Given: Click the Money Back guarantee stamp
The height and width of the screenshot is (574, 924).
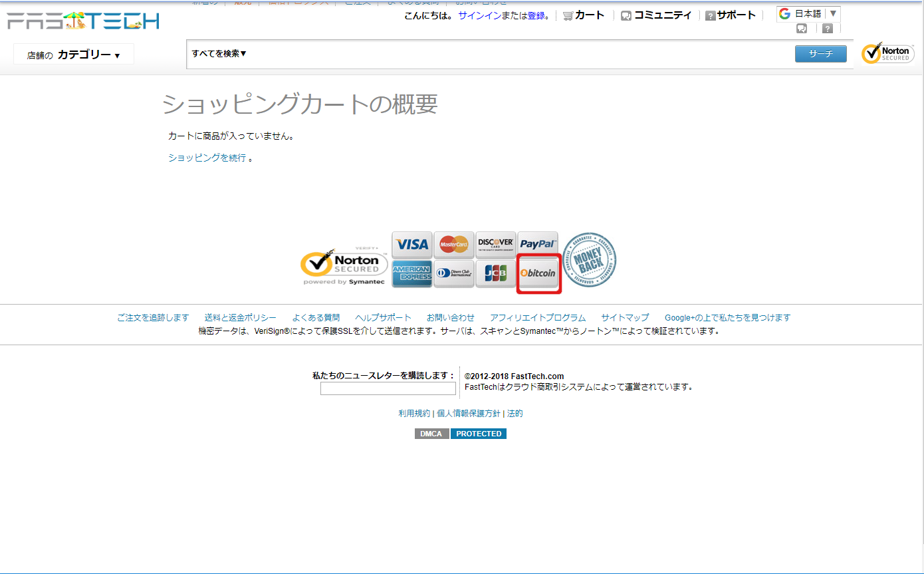Looking at the screenshot, I should tap(590, 260).
